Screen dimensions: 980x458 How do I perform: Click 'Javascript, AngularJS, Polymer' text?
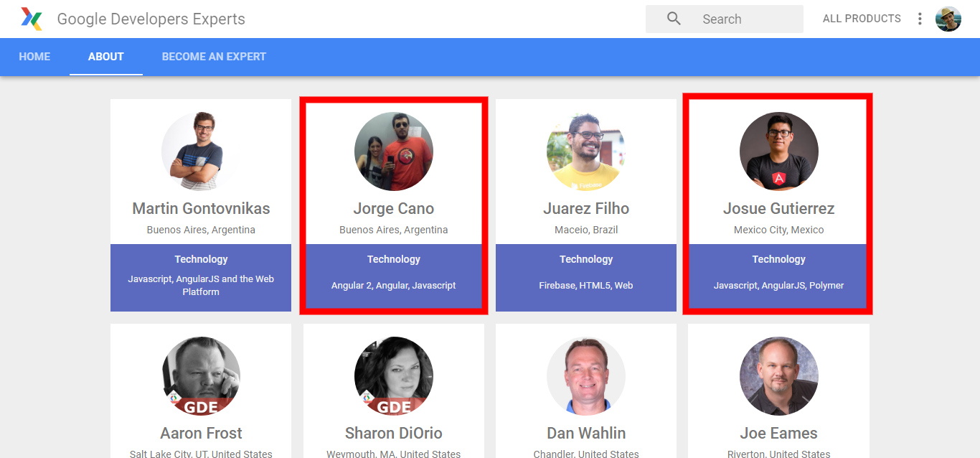click(779, 286)
